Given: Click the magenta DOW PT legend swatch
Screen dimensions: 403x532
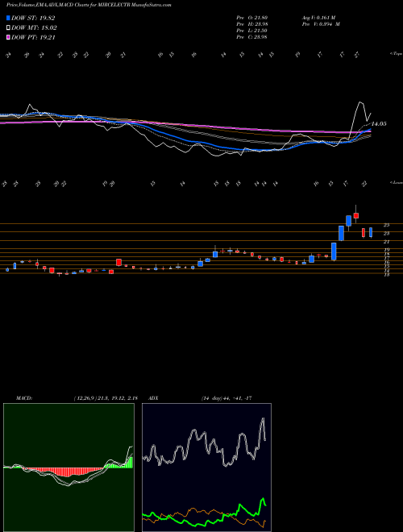Looking at the screenshot, I should [9, 37].
